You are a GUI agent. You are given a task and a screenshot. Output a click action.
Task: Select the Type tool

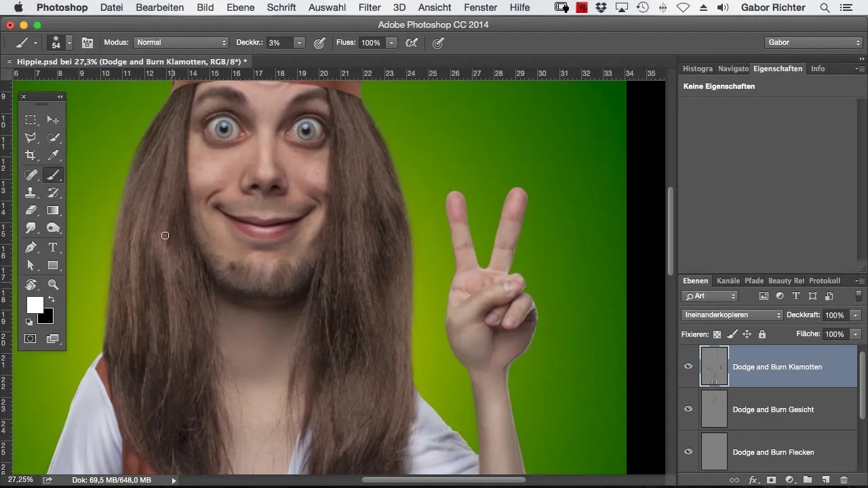click(x=53, y=247)
